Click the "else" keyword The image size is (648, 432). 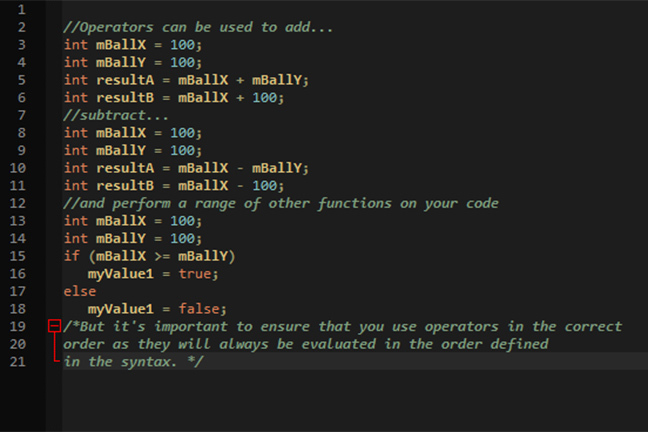(80, 291)
